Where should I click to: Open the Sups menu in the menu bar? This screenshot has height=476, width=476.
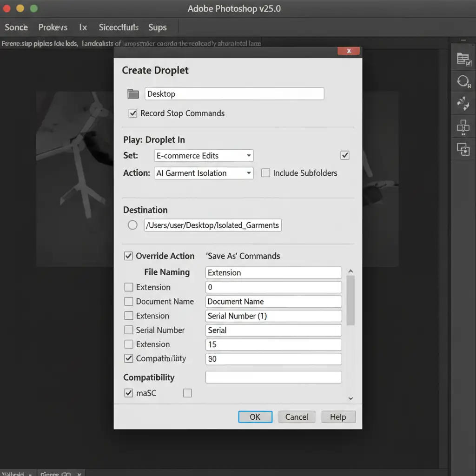coord(157,27)
